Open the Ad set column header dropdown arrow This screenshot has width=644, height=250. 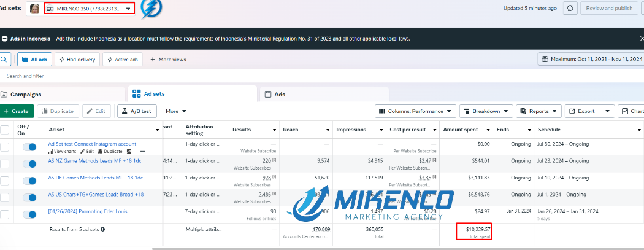pos(158,130)
